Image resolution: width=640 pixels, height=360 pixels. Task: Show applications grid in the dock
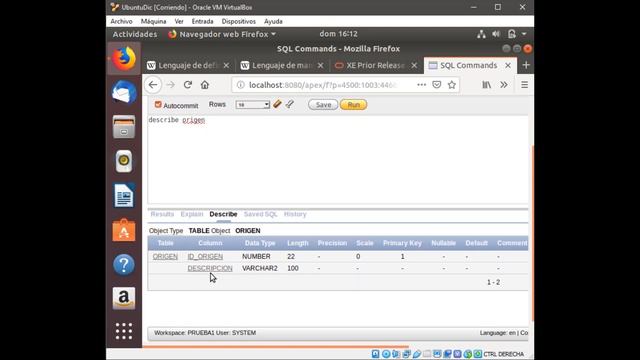tap(124, 331)
